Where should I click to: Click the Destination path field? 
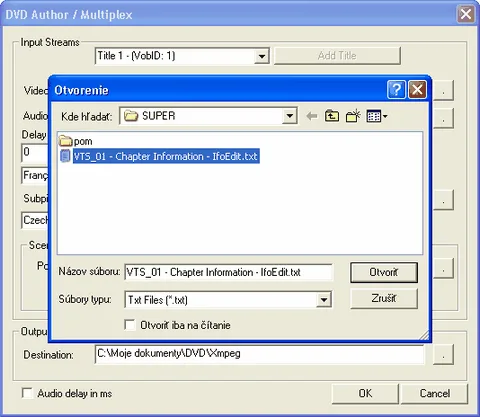[x=259, y=354]
